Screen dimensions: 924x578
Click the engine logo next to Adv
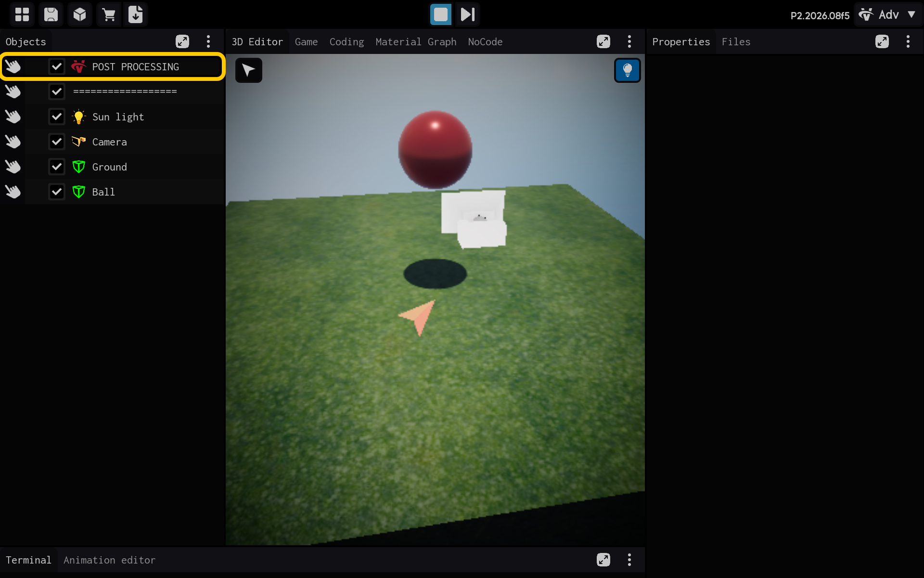(866, 14)
